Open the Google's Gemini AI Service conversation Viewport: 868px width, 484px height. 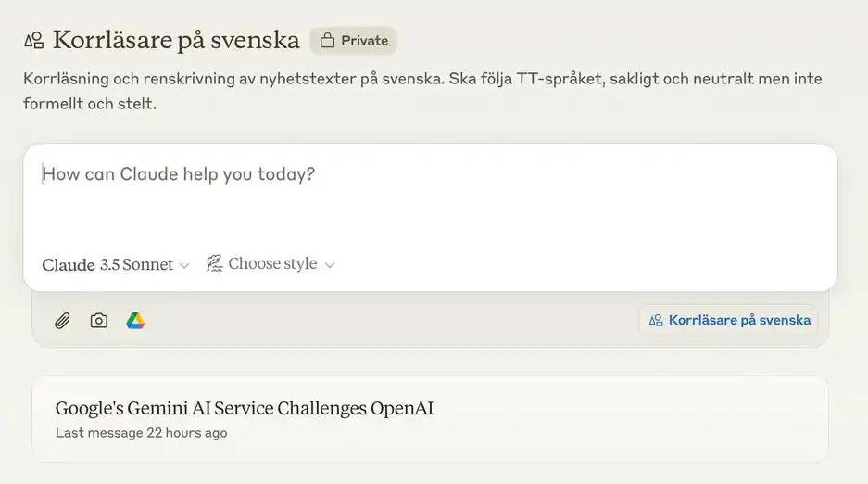245,408
